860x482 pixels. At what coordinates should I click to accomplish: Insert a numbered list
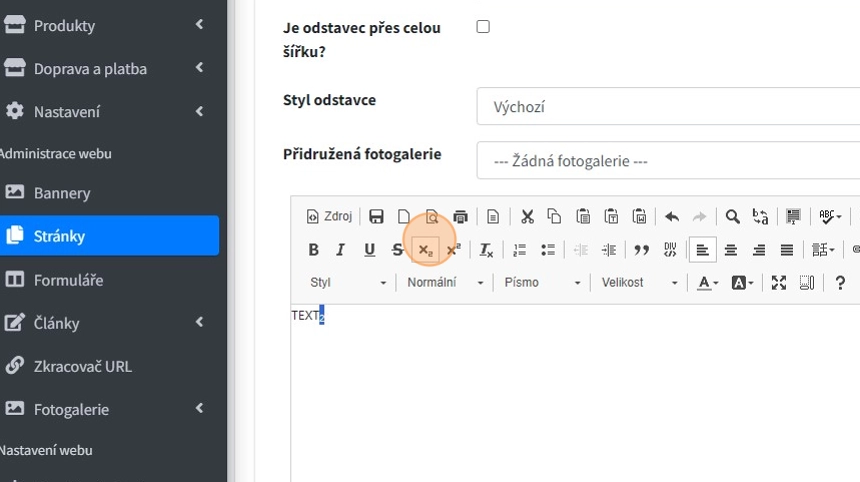pyautogui.click(x=519, y=250)
